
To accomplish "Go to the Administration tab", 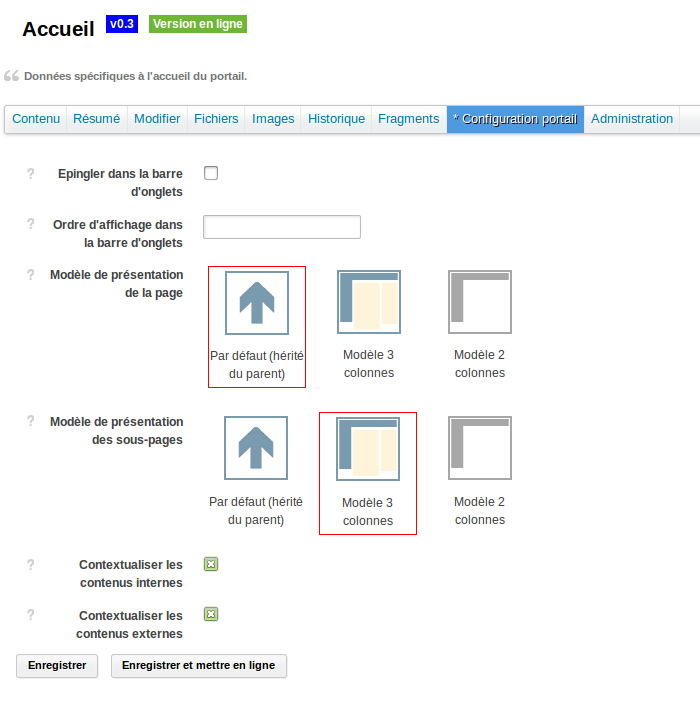I will [632, 119].
